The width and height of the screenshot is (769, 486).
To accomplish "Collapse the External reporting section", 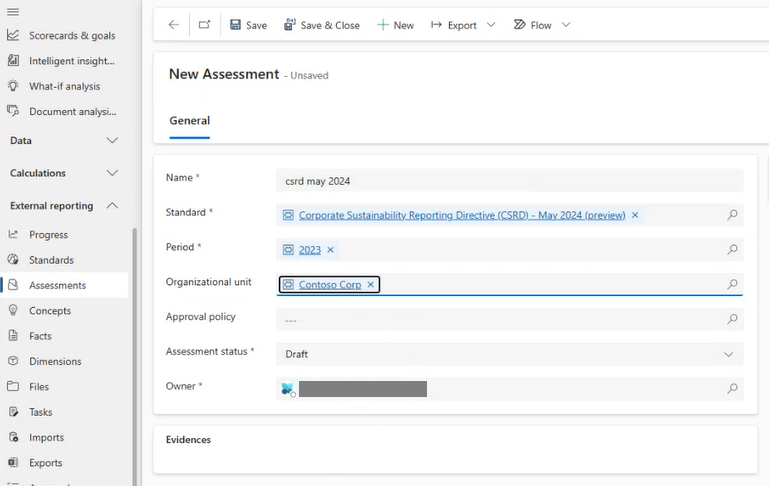I will click(112, 206).
